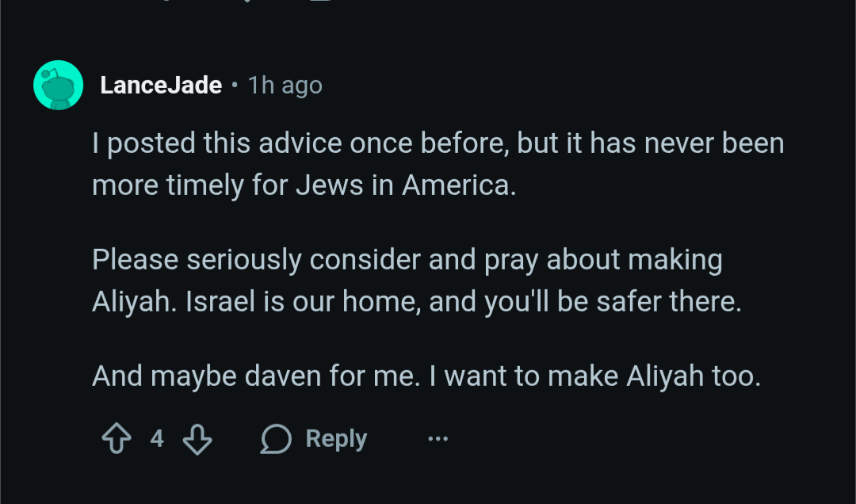Click the "1h ago" timestamp
Viewport: 856px width, 504px height.
(285, 86)
